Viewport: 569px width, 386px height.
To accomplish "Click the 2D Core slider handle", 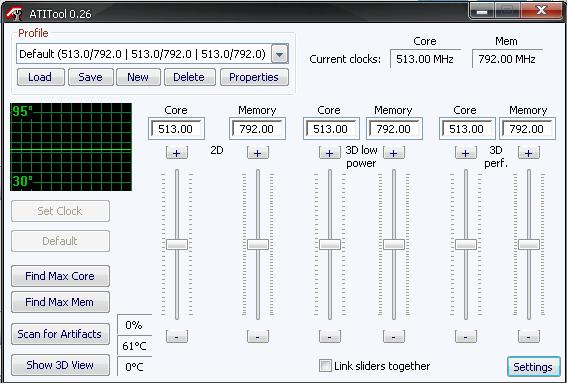I will 177,245.
